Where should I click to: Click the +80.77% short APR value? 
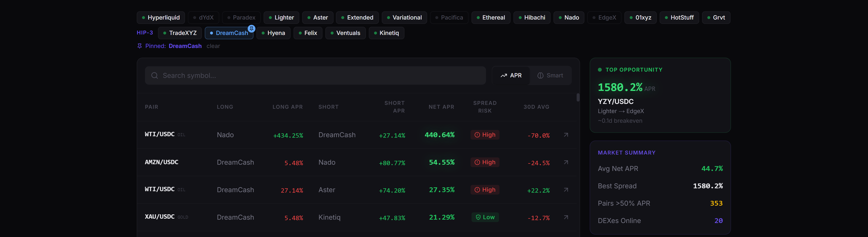point(392,163)
